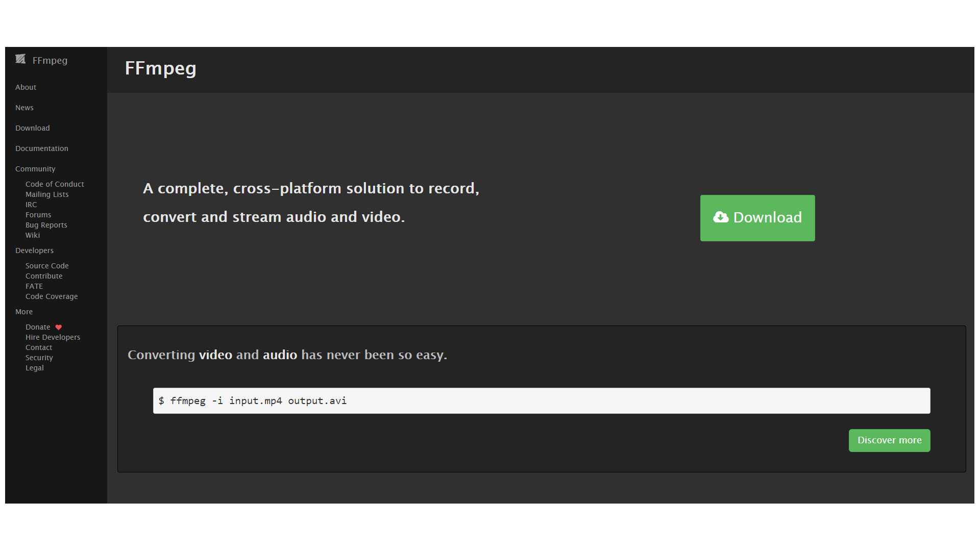Open the Contact link
The height and width of the screenshot is (551, 980).
pos(39,347)
